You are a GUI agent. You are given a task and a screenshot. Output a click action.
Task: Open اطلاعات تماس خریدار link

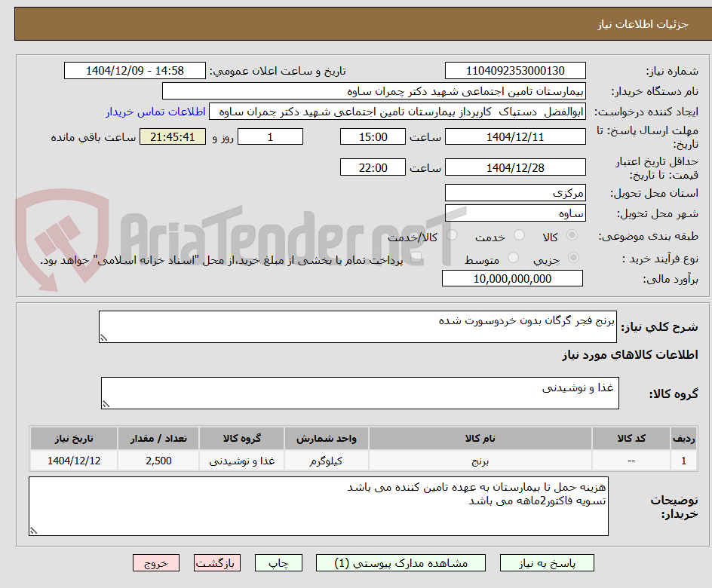click(155, 112)
